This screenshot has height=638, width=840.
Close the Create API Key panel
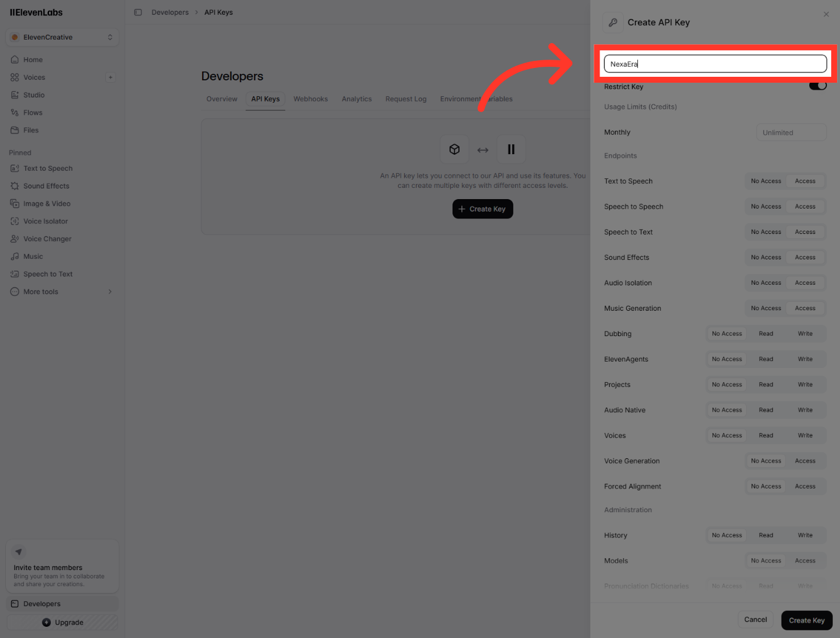[826, 15]
